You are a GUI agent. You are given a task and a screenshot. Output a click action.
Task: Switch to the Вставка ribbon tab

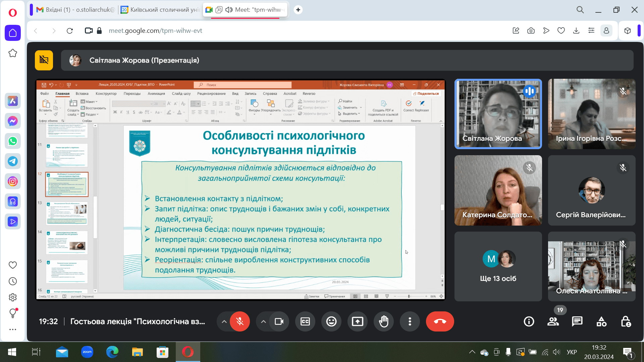pos(82,94)
